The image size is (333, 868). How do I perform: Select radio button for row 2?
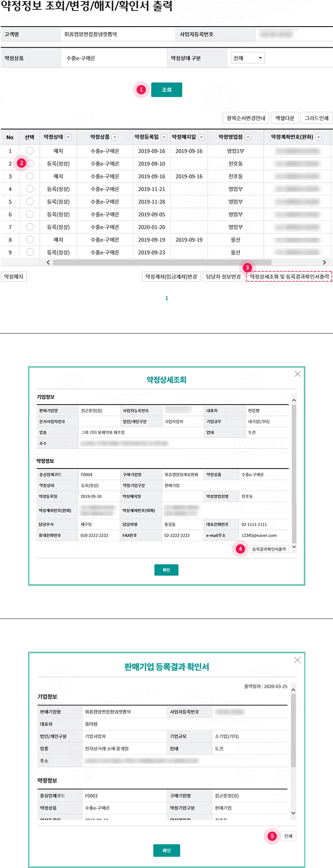[30, 164]
